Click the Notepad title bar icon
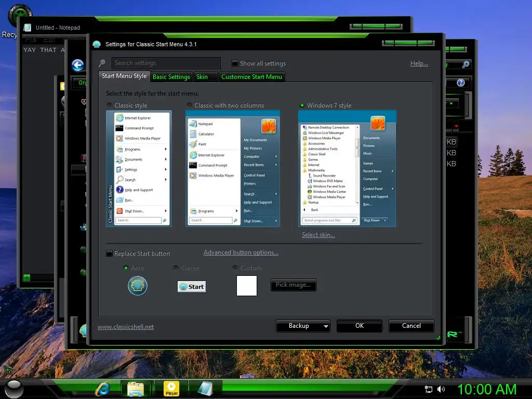 pos(28,28)
